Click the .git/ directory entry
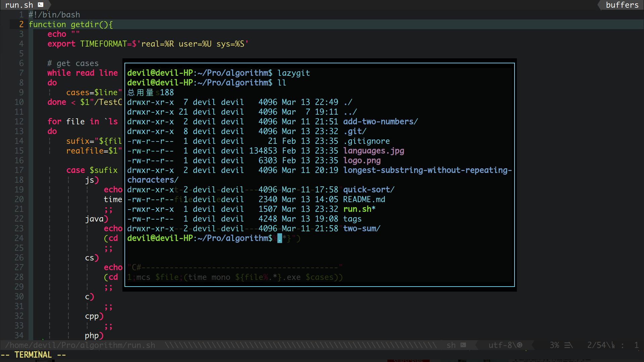Viewport: 644px width, 362px height. click(x=355, y=131)
